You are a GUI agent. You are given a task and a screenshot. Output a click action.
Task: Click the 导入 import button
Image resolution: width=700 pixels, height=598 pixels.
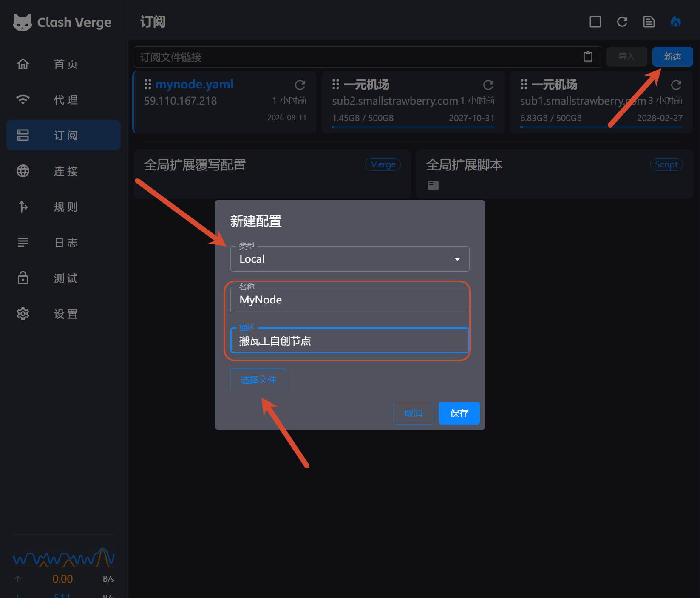[x=626, y=57]
